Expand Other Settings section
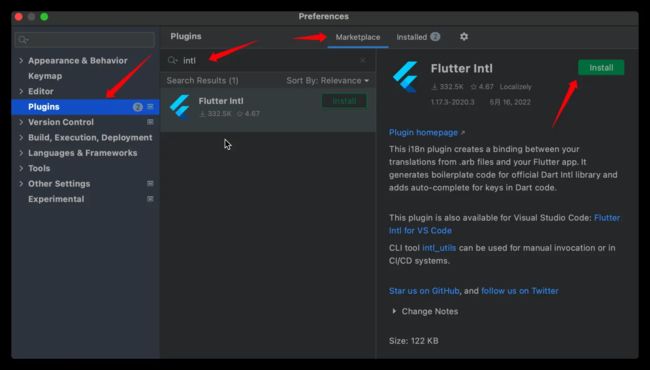 pos(21,184)
